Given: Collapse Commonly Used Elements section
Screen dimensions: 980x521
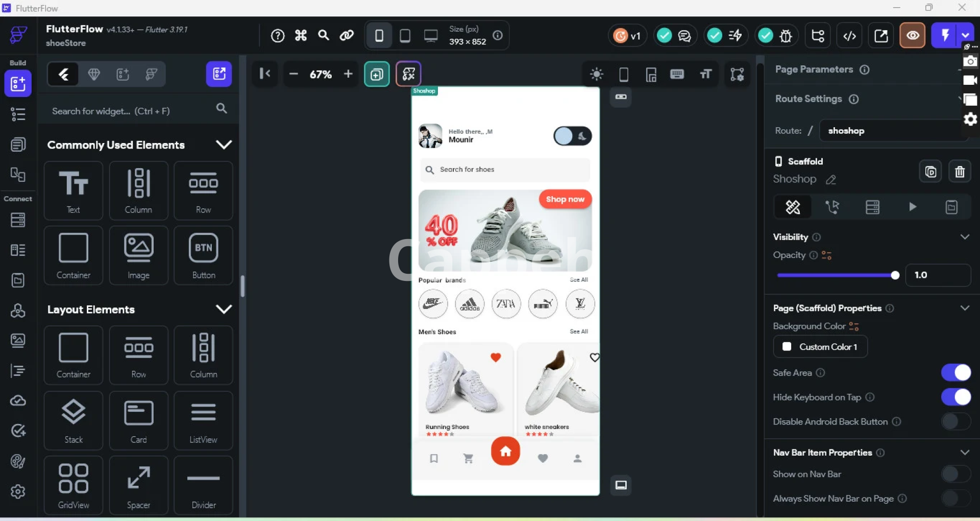Looking at the screenshot, I should click(x=224, y=145).
